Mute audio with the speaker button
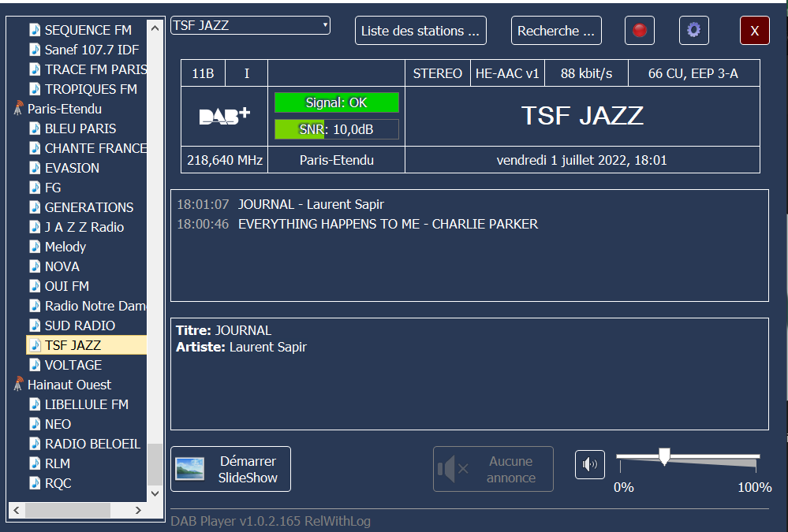 (x=589, y=465)
